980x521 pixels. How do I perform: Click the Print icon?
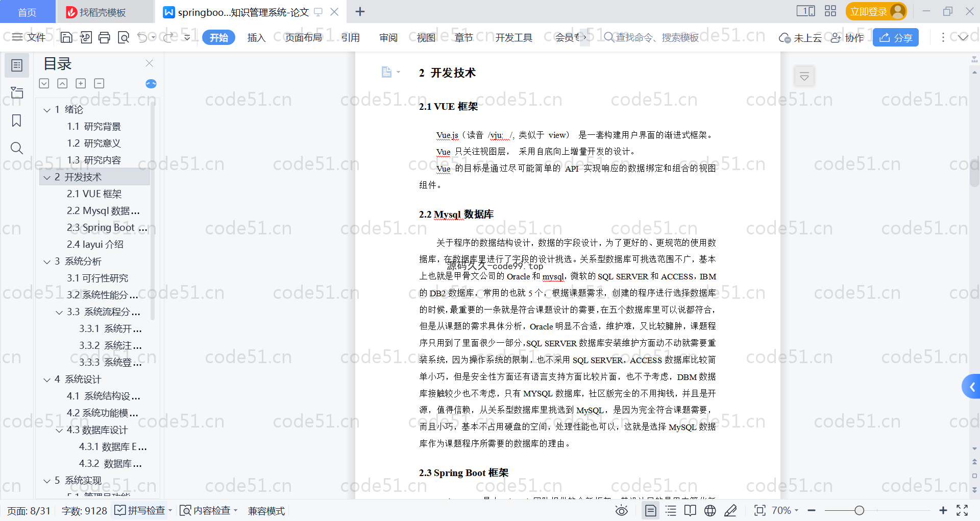pos(105,37)
